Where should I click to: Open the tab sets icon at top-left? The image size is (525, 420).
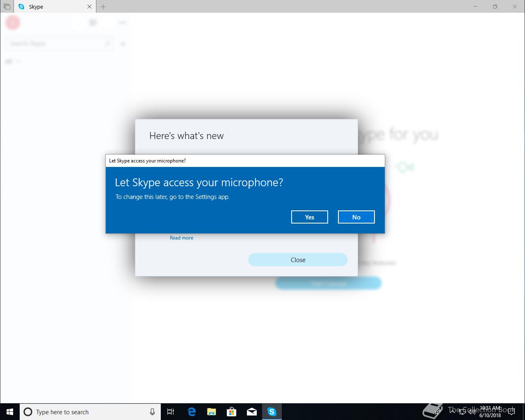click(7, 7)
